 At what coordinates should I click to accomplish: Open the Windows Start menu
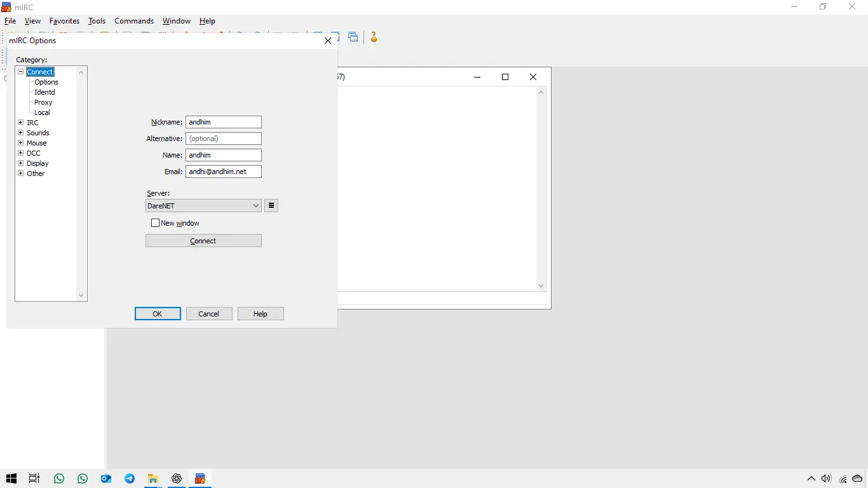point(11,478)
